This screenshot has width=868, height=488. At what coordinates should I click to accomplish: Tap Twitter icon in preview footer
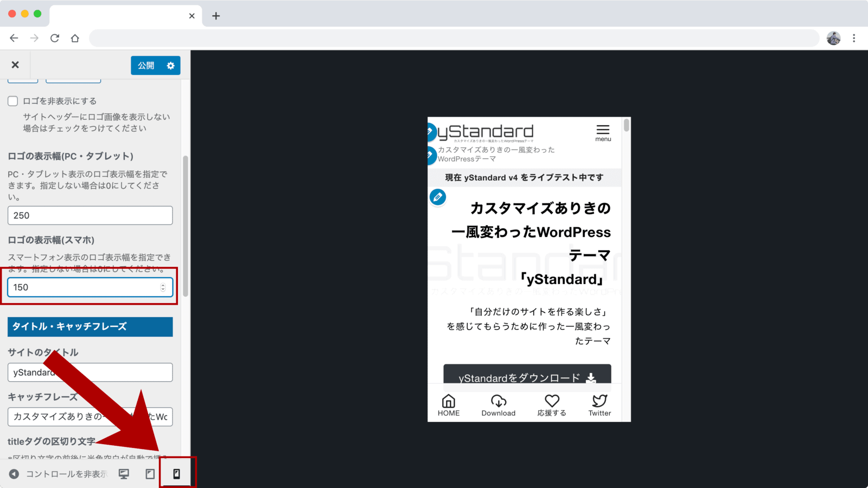(599, 405)
